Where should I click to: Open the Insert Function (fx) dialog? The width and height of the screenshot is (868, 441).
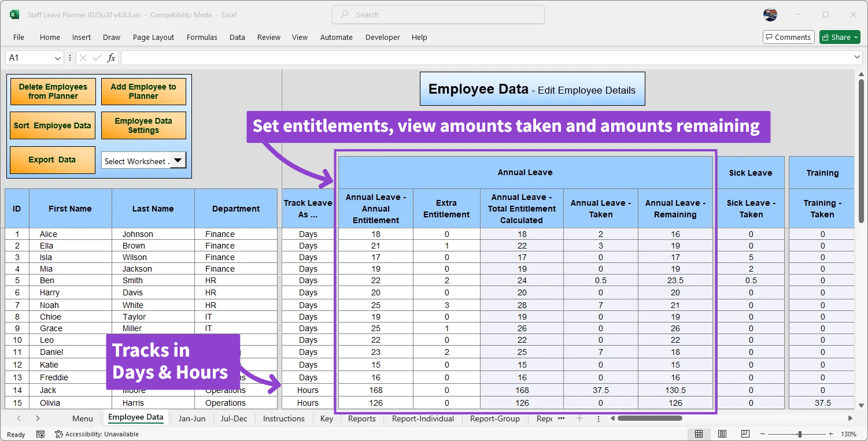(110, 57)
